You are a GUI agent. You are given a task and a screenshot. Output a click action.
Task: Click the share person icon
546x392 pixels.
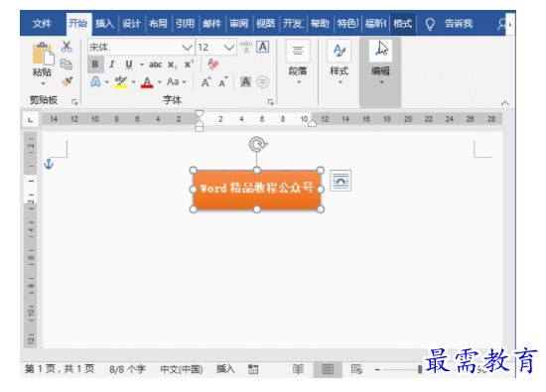click(501, 24)
